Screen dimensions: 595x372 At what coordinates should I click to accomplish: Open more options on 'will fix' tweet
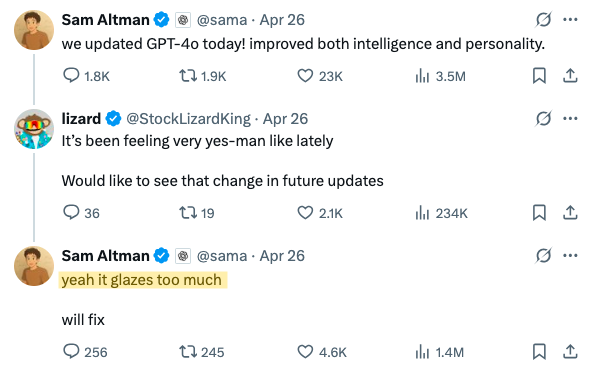click(x=570, y=255)
